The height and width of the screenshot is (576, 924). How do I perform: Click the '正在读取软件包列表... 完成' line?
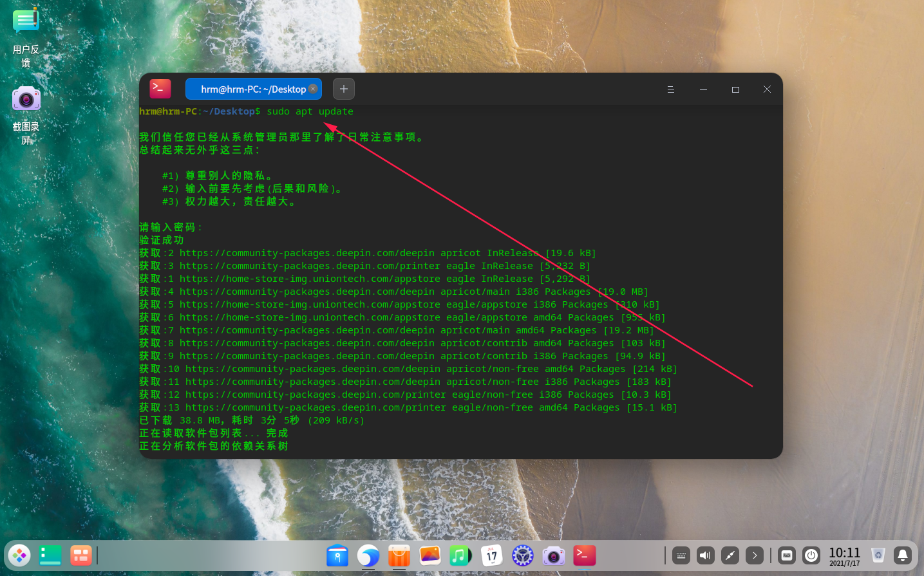214,433
